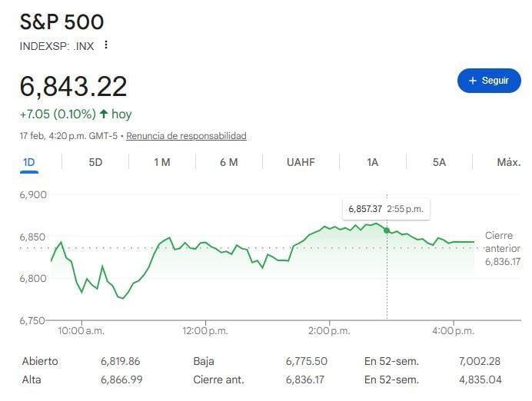View the 5A five-year chart
This screenshot has height=401, width=532.
(x=439, y=162)
